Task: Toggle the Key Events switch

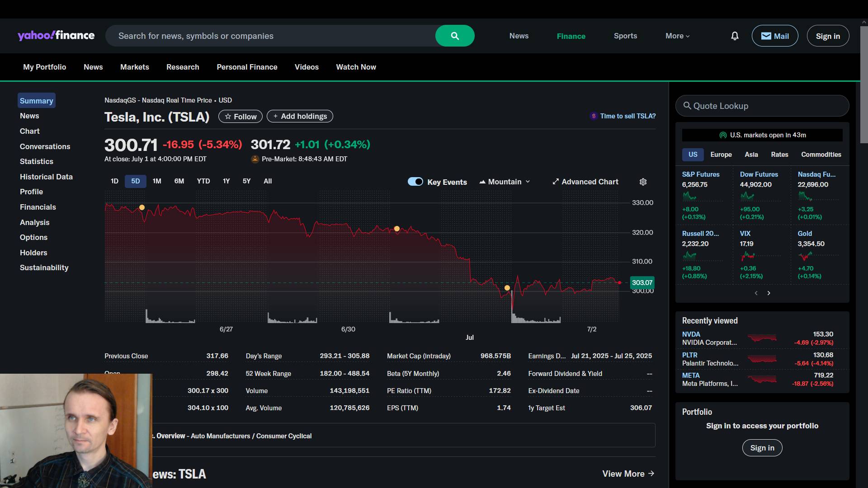Action: tap(415, 182)
